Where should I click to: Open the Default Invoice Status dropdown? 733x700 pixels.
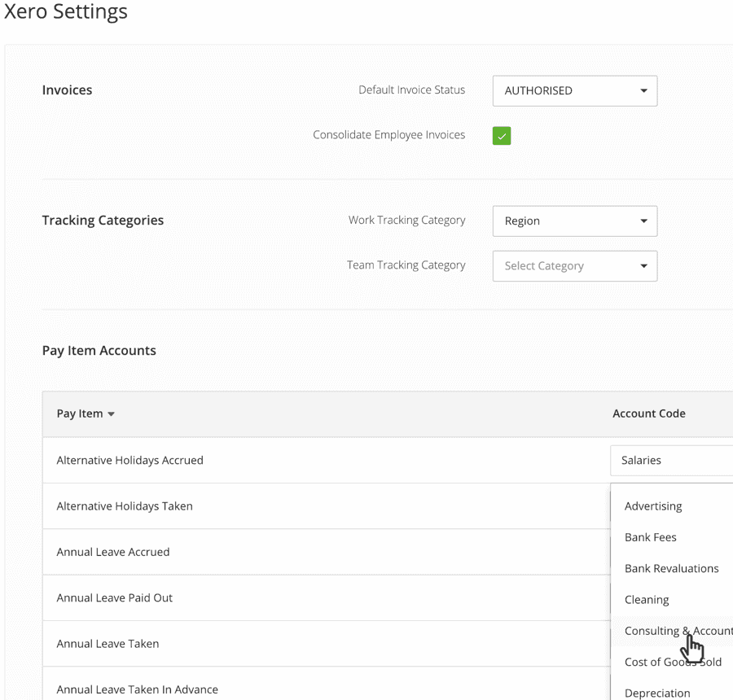tap(574, 90)
